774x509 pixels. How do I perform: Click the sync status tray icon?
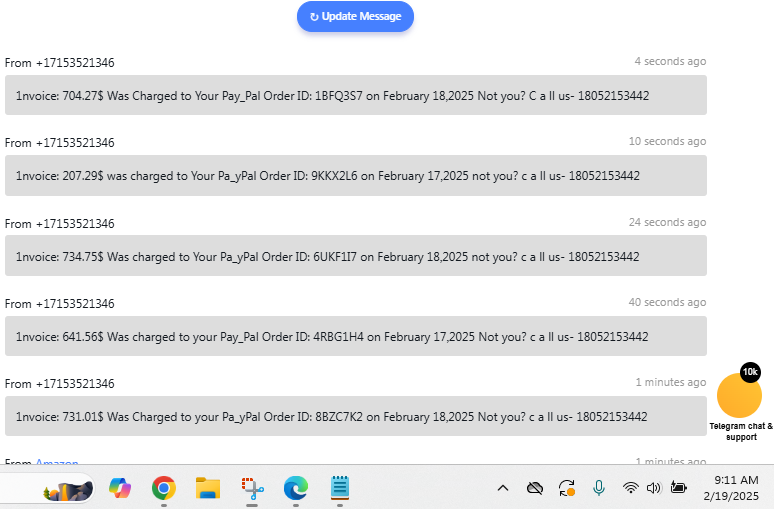pyautogui.click(x=567, y=488)
